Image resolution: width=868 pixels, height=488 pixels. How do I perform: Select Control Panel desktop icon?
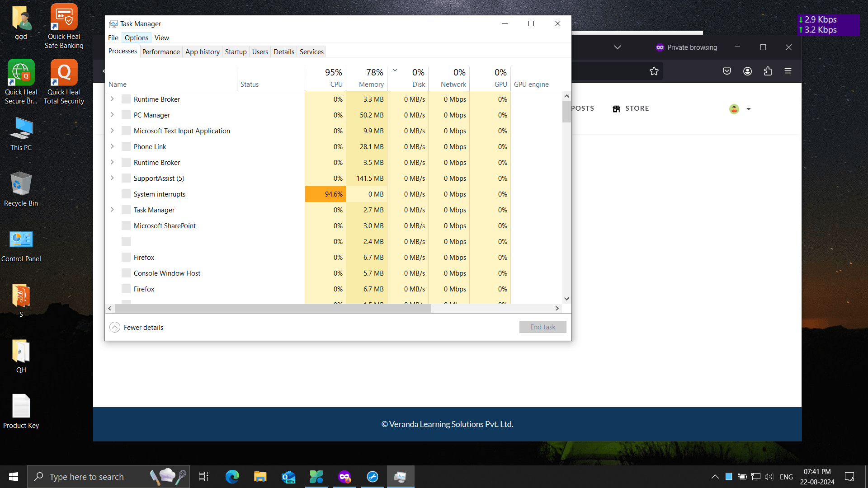21,245
